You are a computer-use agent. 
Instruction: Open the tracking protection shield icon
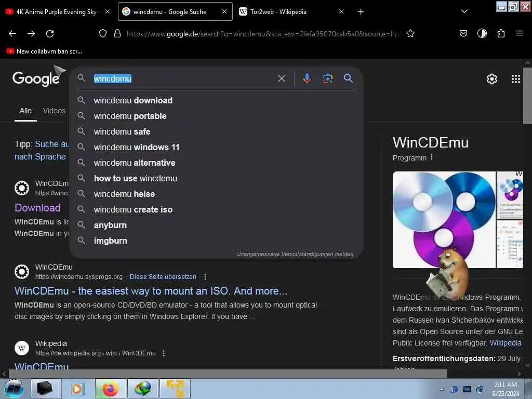[x=103, y=34]
